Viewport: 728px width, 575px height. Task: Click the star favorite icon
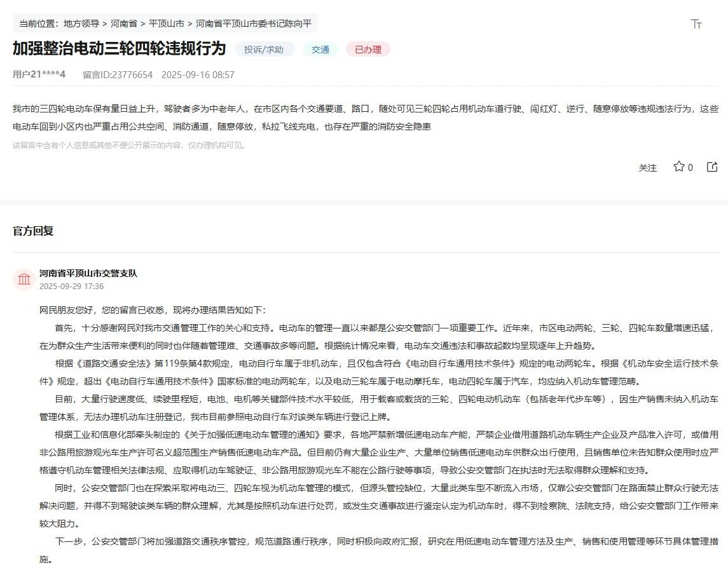[678, 167]
